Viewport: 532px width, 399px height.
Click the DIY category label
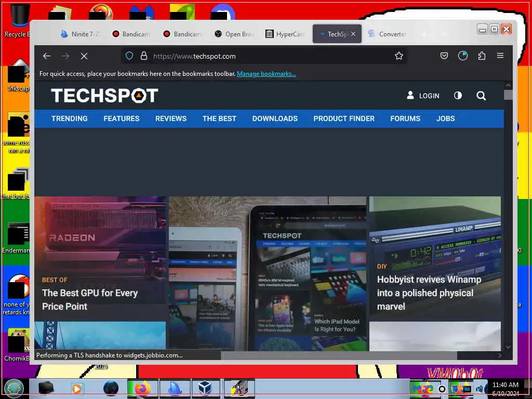point(382,267)
